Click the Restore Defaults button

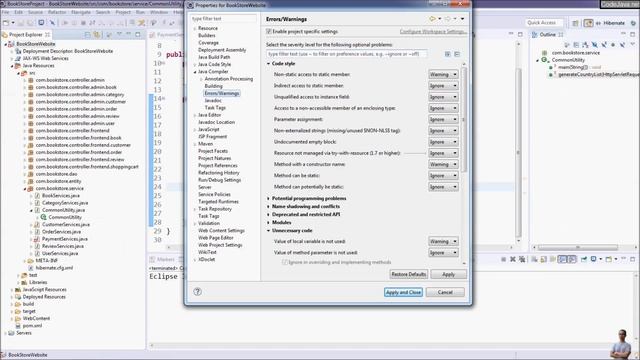tap(408, 274)
